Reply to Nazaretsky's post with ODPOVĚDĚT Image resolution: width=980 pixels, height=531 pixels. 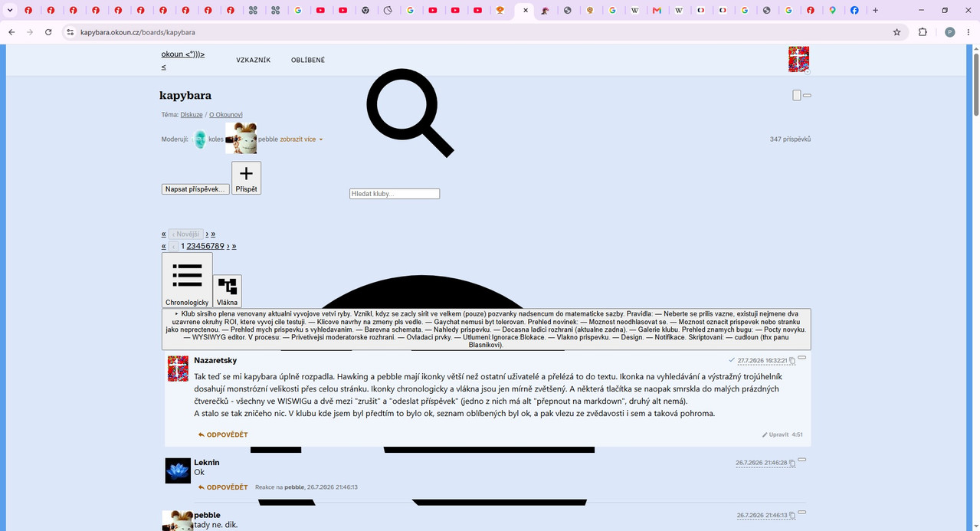point(223,434)
